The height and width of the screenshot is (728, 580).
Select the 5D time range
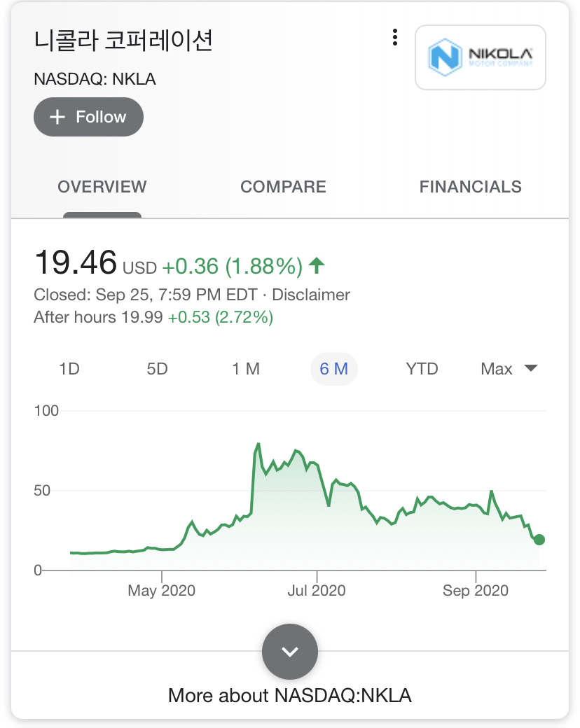[158, 369]
